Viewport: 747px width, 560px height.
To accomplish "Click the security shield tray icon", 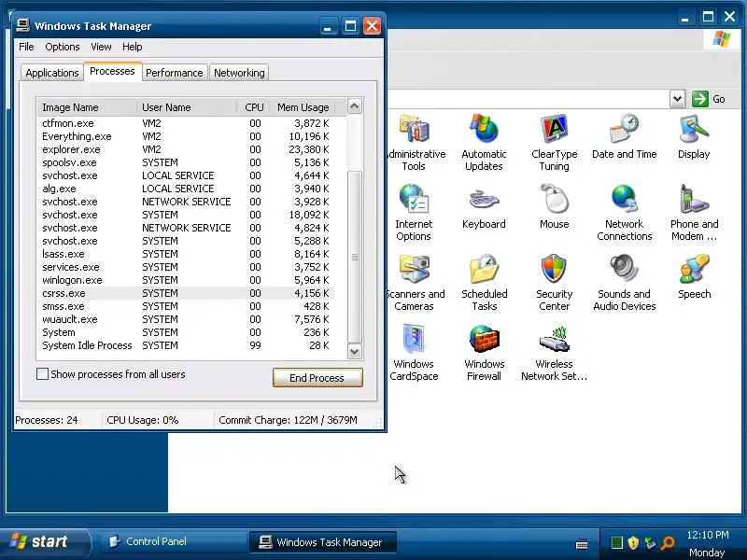I will [633, 542].
